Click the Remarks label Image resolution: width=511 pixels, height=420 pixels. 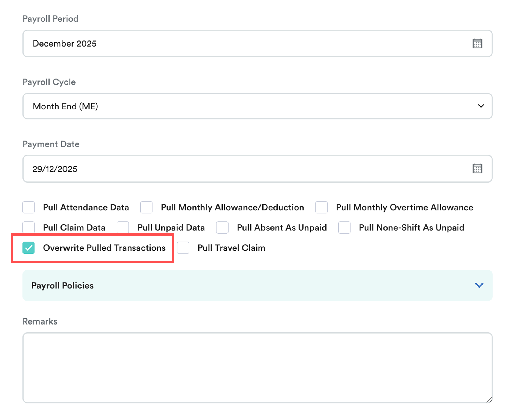coord(40,321)
